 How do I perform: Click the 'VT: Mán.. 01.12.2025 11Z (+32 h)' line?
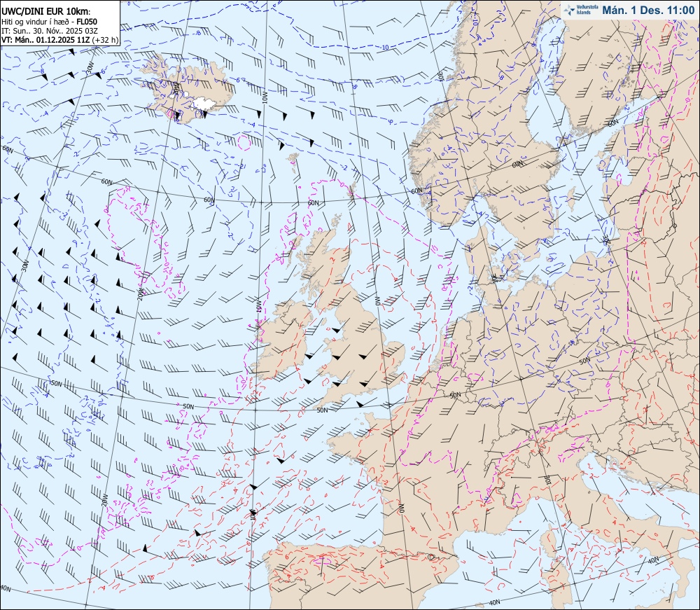59,39
